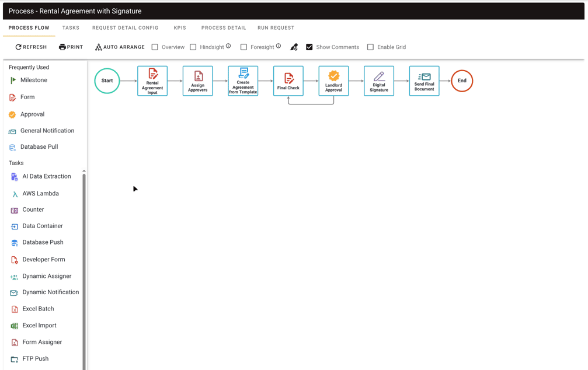Viewport: 588px width, 370px height.
Task: Toggle the Hindsight checkbox
Action: pos(193,47)
